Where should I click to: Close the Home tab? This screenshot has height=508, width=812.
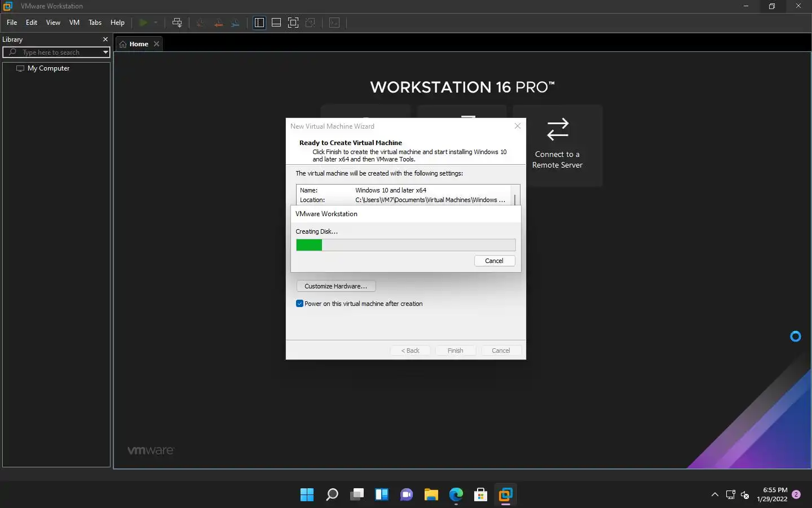coord(157,44)
